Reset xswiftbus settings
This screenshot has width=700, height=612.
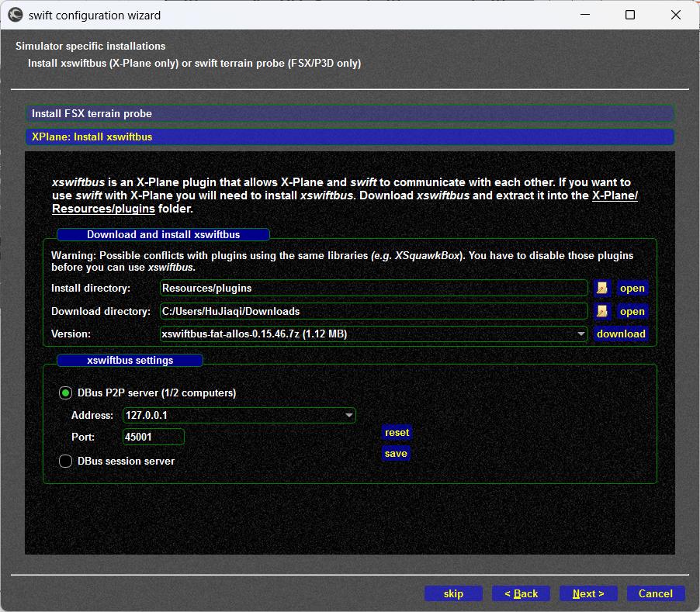[x=397, y=432]
